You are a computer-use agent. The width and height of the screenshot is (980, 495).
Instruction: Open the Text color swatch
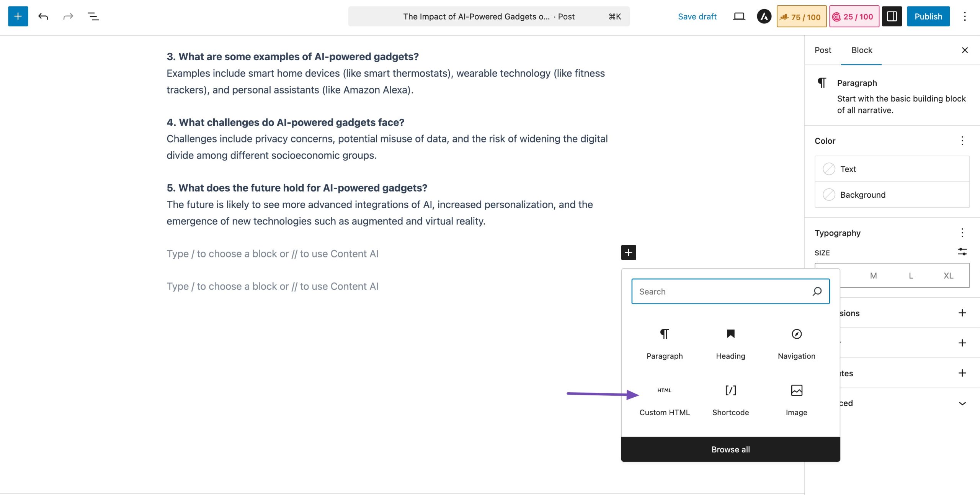tap(829, 169)
